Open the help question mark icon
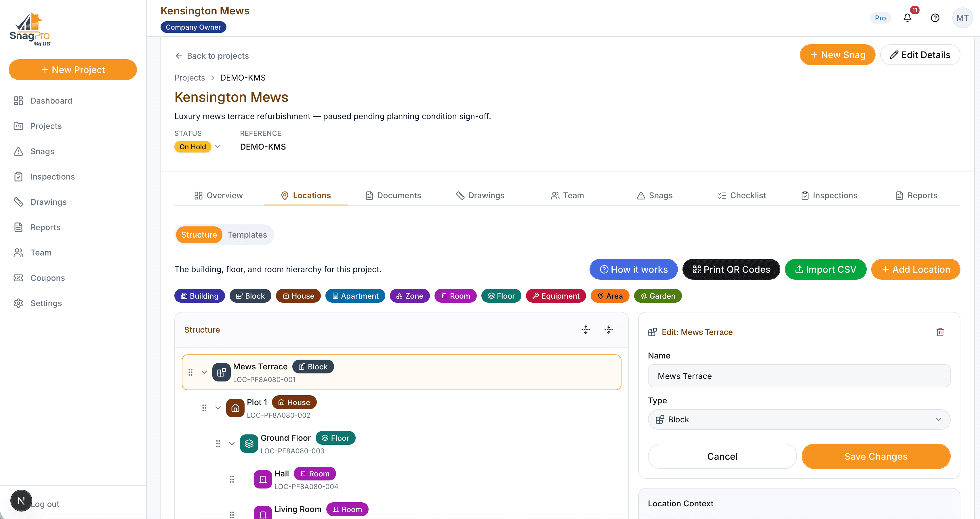This screenshot has height=519, width=980. (x=935, y=18)
